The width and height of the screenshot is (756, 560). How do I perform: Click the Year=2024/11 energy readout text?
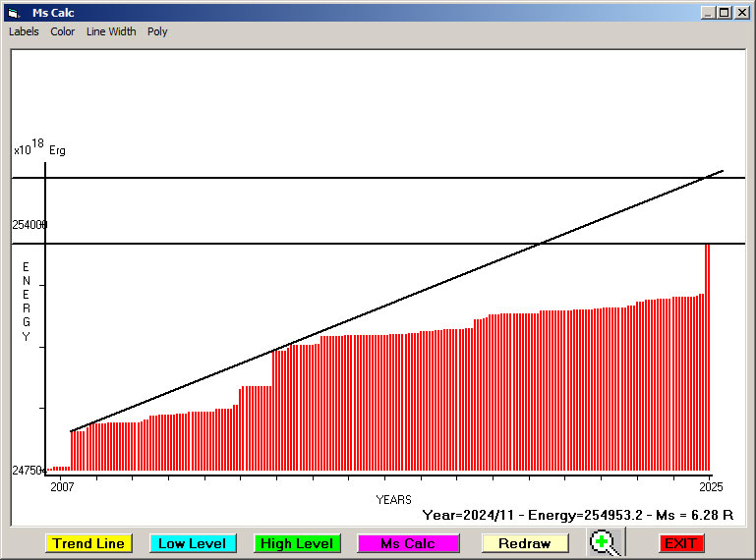(x=578, y=515)
